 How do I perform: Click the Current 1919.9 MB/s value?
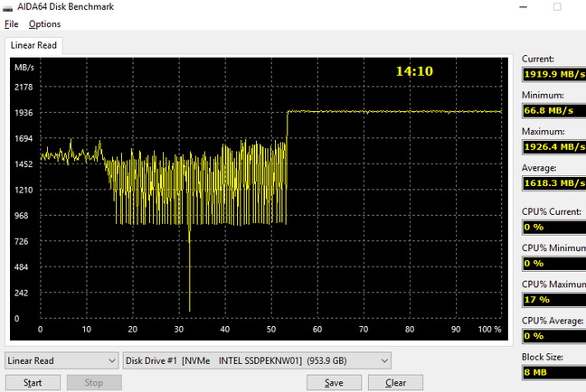click(554, 74)
